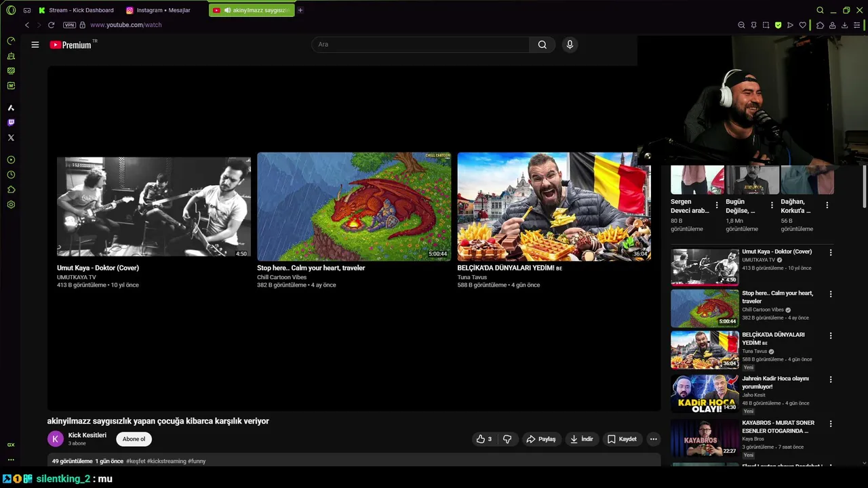Click the #kickstreaming hashtag in description

tap(166, 461)
